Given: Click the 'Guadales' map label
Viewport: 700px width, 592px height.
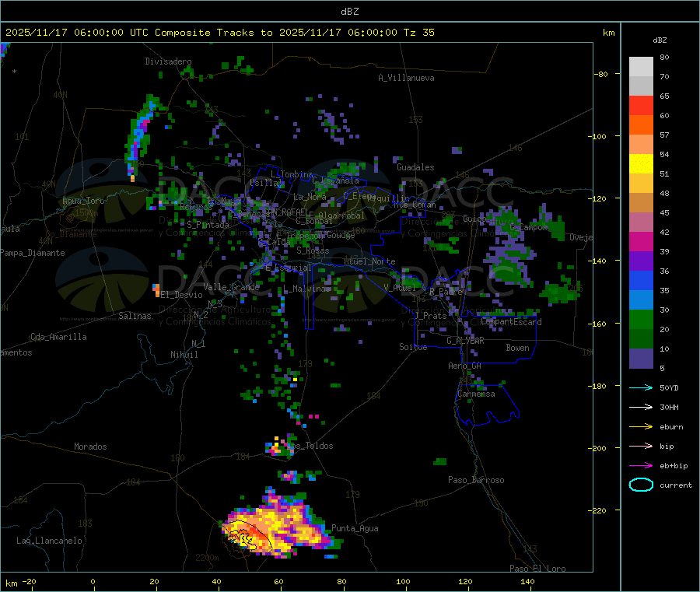Looking at the screenshot, I should click(x=415, y=167).
